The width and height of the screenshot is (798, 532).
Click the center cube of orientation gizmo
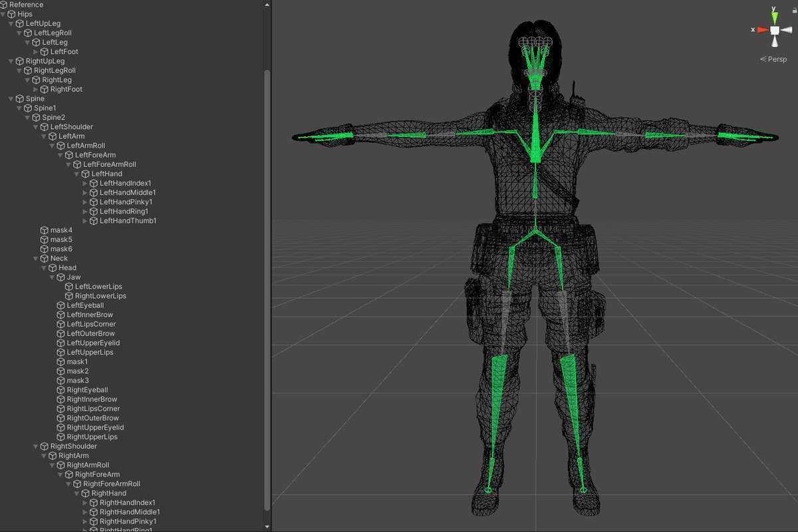[x=775, y=30]
